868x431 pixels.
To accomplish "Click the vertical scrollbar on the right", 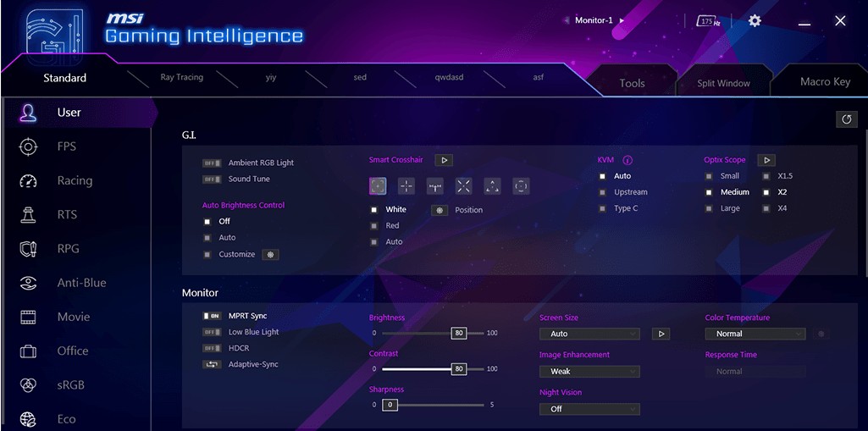I will click(x=865, y=203).
